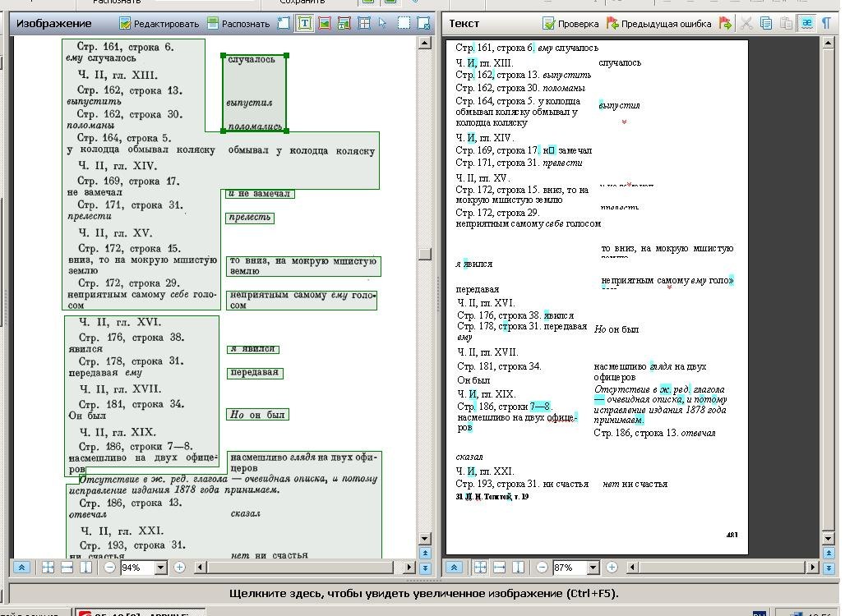This screenshot has width=845, height=616.
Task: Zoom in the Text panel
Action: [x=612, y=567]
